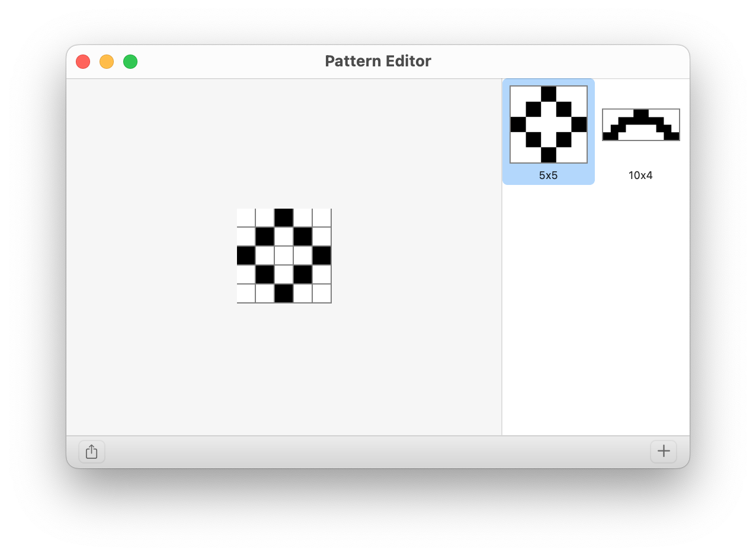Close the Pattern Editor window
The image size is (756, 556).
83,61
